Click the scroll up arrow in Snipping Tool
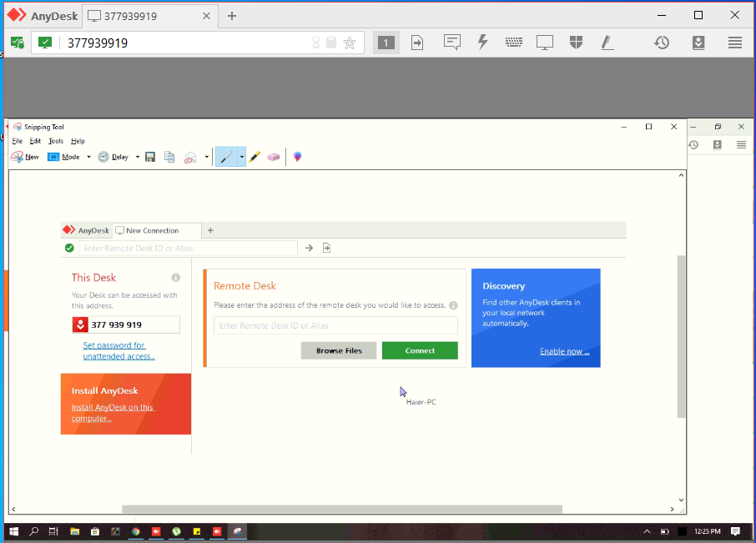 [x=681, y=175]
